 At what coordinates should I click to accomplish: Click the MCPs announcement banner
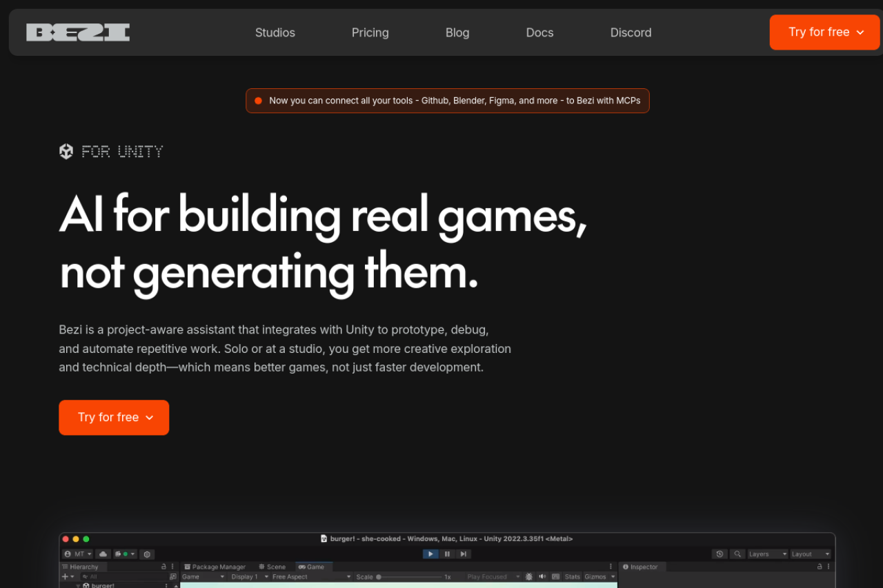tap(448, 101)
